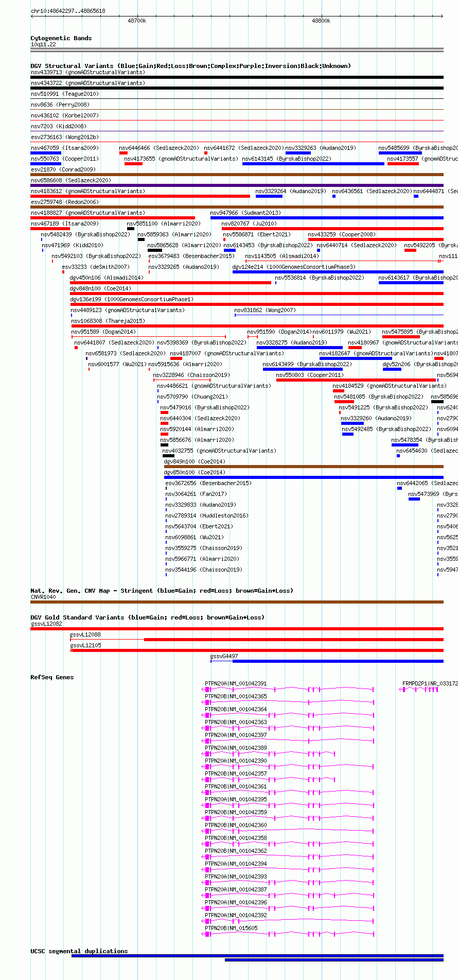Select the blue dgv850n100 Coe2014 bar
458x980 pixels.
(304, 478)
